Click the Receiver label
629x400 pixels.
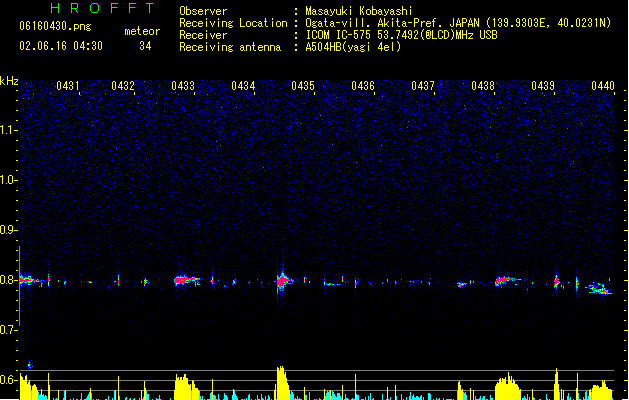pos(203,35)
